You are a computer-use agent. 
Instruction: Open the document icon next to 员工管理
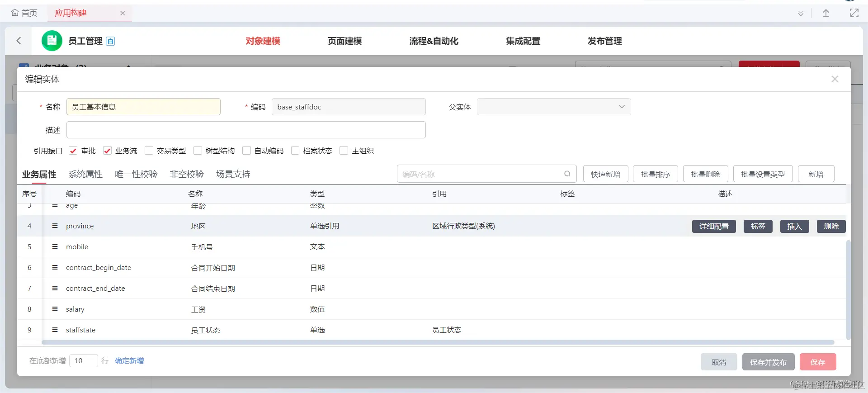click(x=110, y=41)
